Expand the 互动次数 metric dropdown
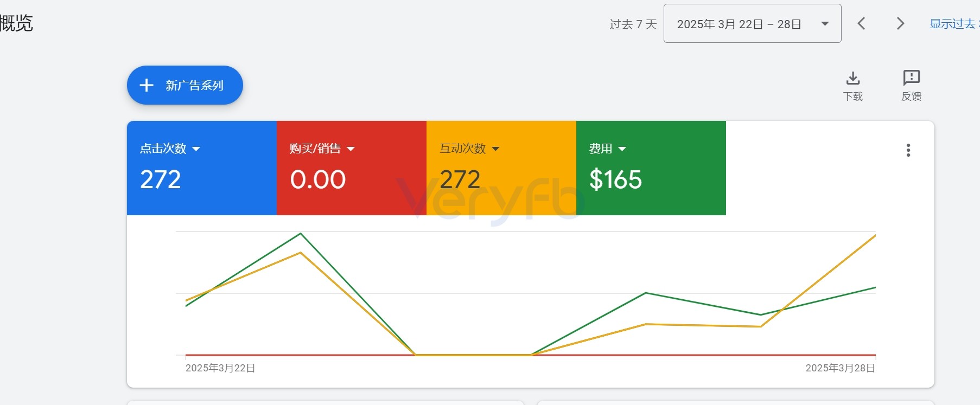The width and height of the screenshot is (980, 405). (x=469, y=149)
